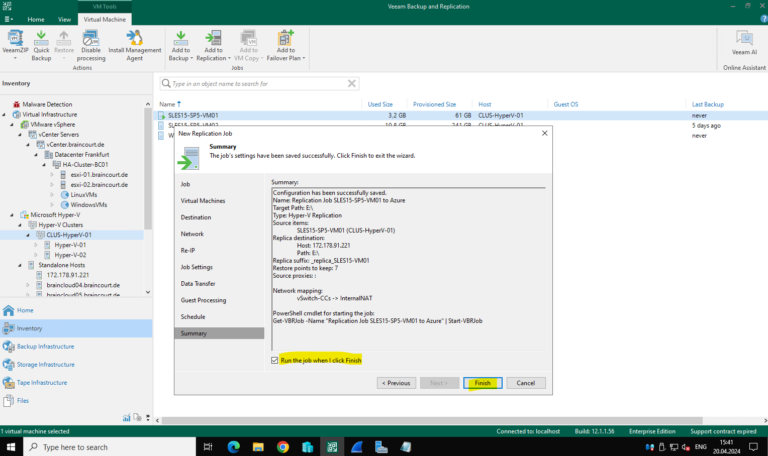Open Add to Replication ribbon button
The image size is (768, 456).
(214, 45)
